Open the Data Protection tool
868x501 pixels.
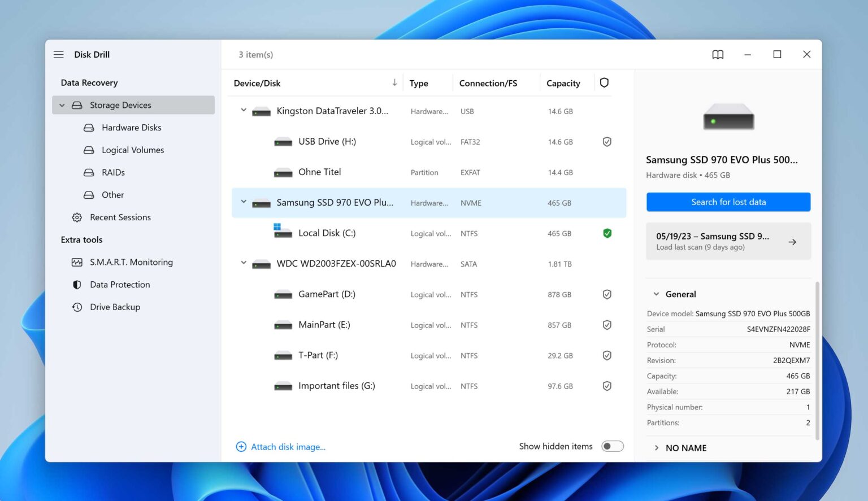tap(120, 284)
